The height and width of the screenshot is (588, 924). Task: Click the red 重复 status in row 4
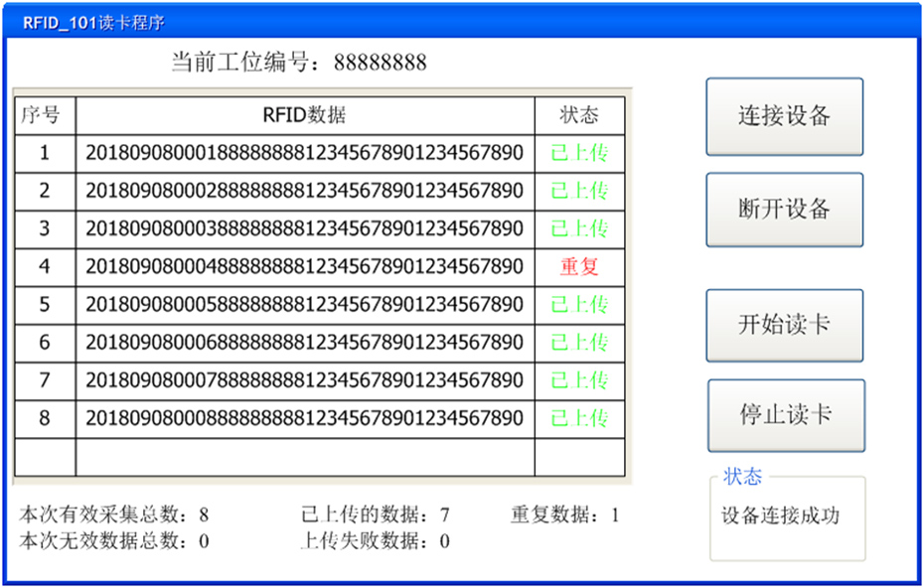pyautogui.click(x=579, y=266)
